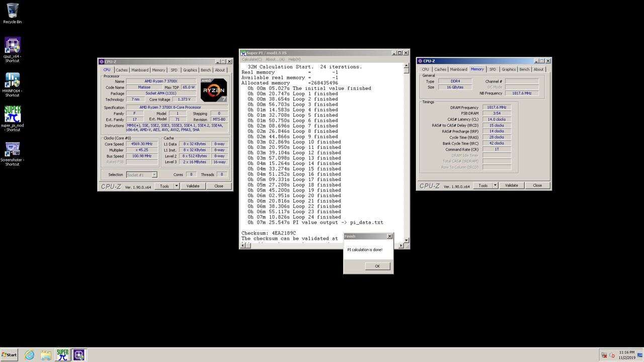Click Close button in CPU-Z memory window
Screen dimensions: 644x362
click(x=537, y=186)
